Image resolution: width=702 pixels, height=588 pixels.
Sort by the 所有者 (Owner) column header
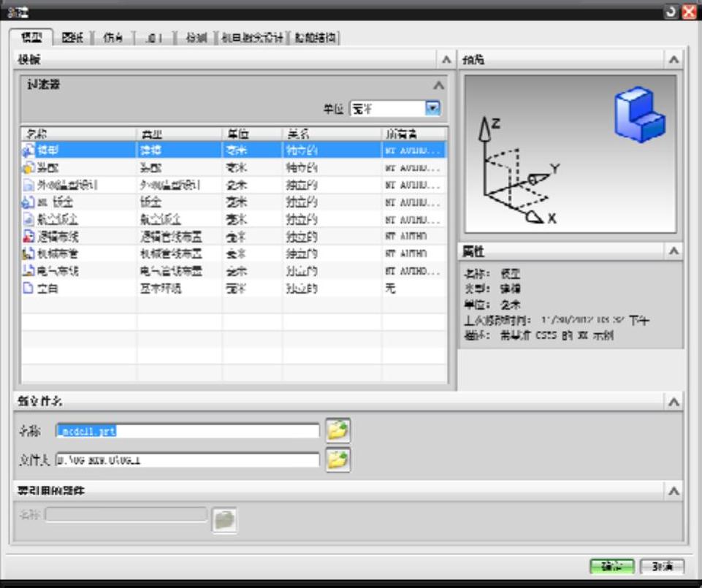pos(414,134)
